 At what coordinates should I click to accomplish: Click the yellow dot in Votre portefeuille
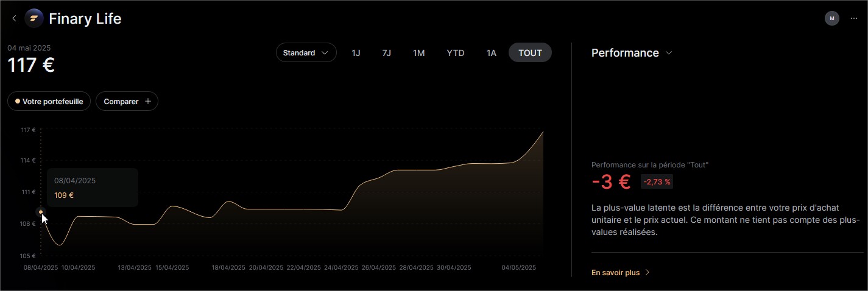pos(18,102)
